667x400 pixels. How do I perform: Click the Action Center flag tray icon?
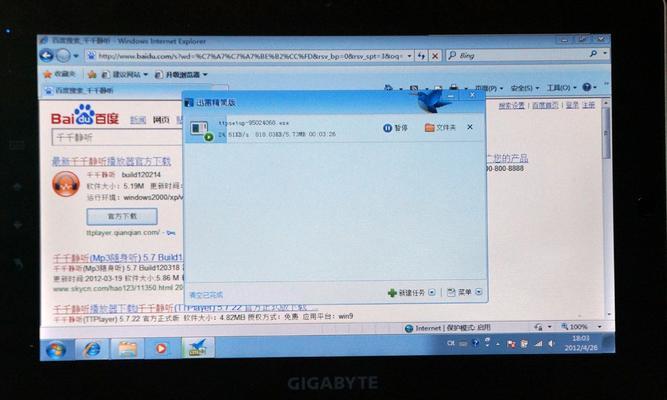pos(511,344)
